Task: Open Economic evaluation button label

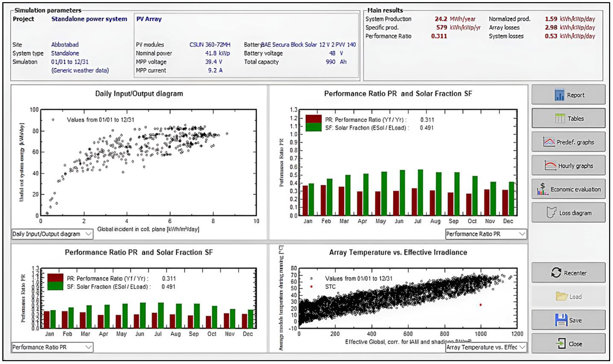Action: [x=576, y=189]
